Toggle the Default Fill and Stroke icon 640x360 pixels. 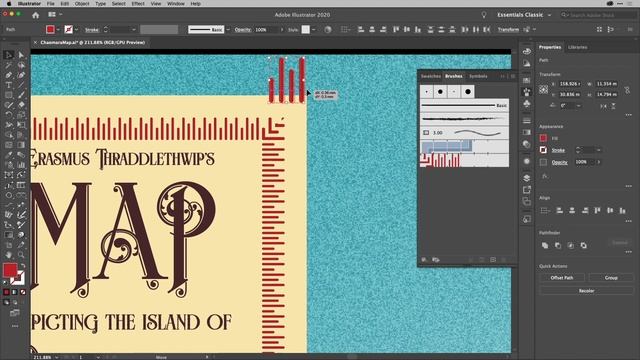pyautogui.click(x=5, y=282)
